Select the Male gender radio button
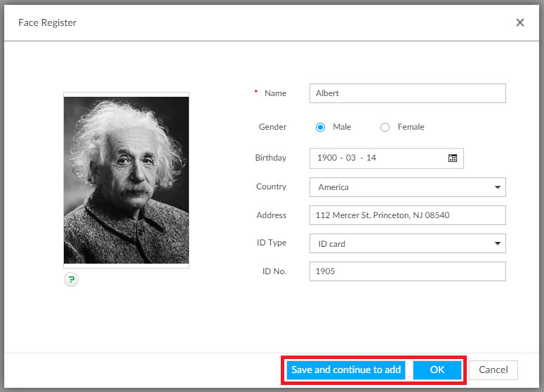This screenshot has width=544, height=392. (x=321, y=128)
